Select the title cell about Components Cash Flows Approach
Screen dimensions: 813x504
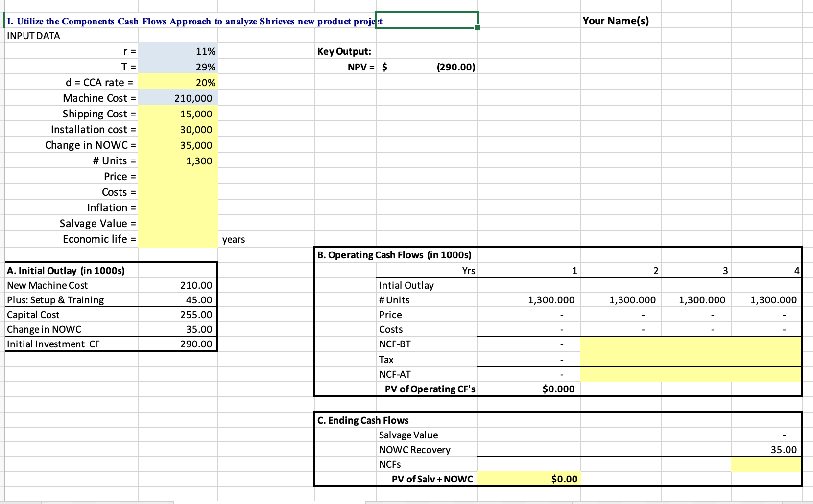[194, 21]
